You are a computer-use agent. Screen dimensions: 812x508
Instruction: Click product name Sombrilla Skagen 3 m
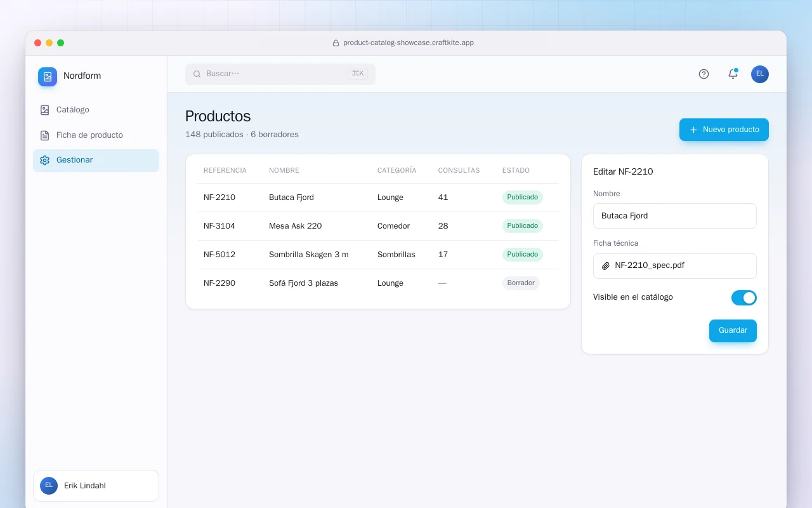[x=309, y=255]
